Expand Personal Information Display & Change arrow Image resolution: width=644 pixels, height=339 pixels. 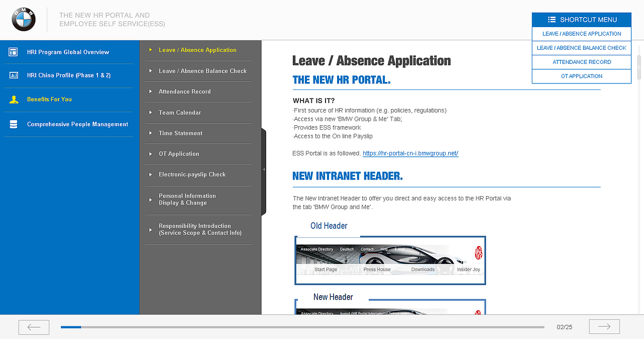pos(150,200)
